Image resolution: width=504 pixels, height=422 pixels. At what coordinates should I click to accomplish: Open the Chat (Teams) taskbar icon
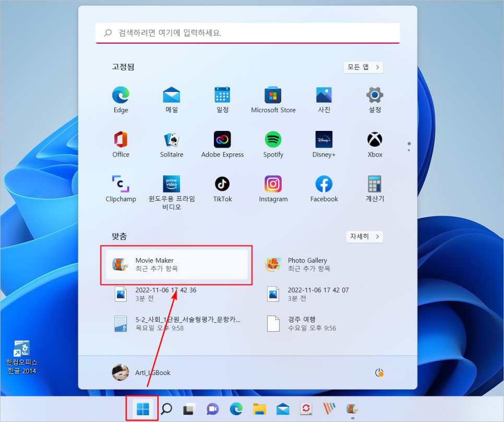pyautogui.click(x=213, y=409)
